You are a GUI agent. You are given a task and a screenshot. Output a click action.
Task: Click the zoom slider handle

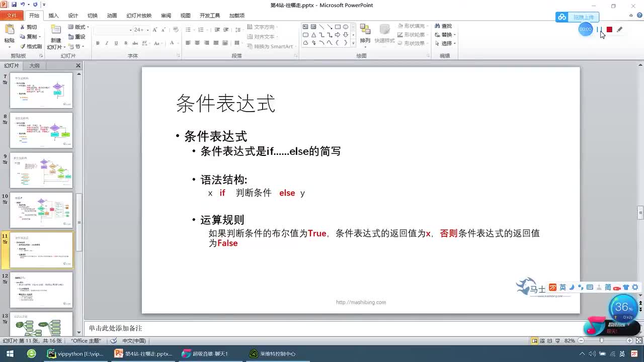click(x=601, y=341)
